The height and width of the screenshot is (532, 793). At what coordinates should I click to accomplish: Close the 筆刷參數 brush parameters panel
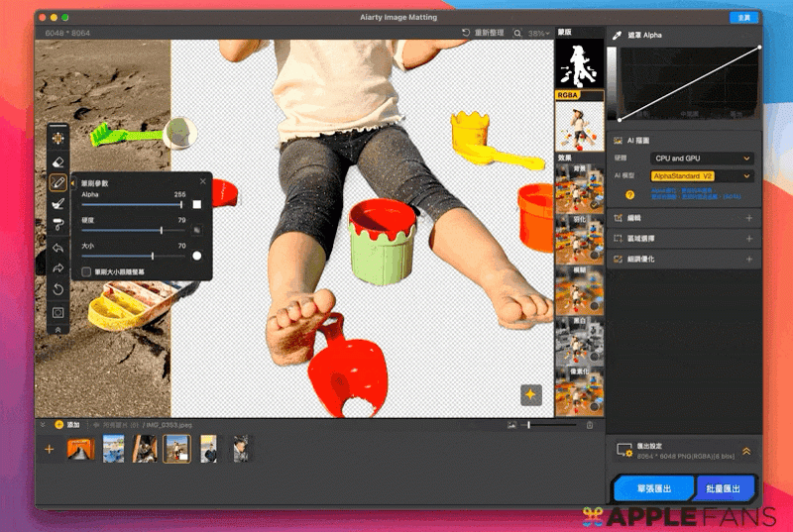[x=203, y=181]
